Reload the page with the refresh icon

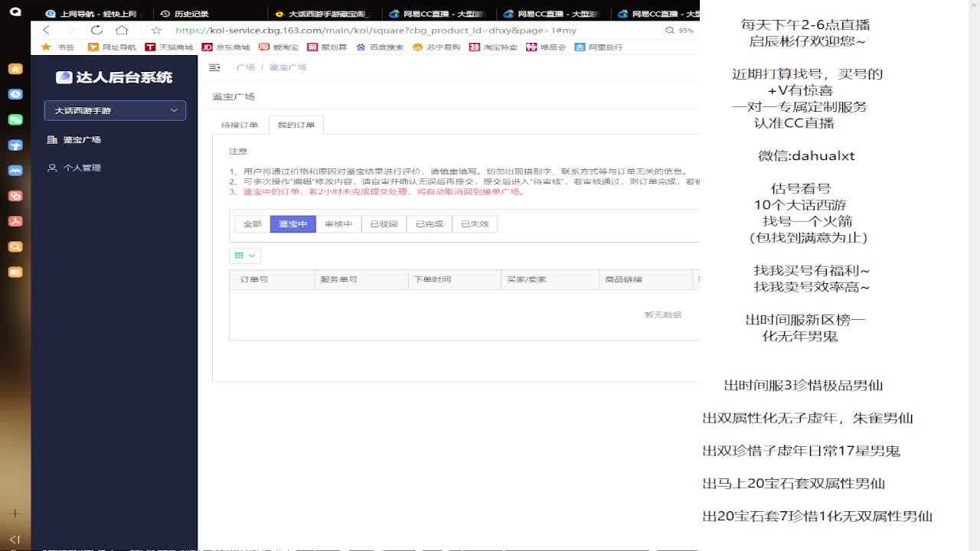tap(96, 30)
